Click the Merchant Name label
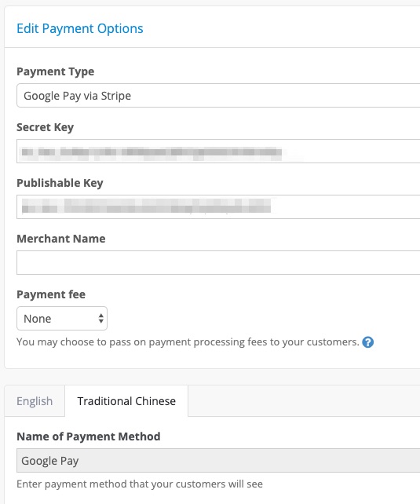 [x=61, y=239]
